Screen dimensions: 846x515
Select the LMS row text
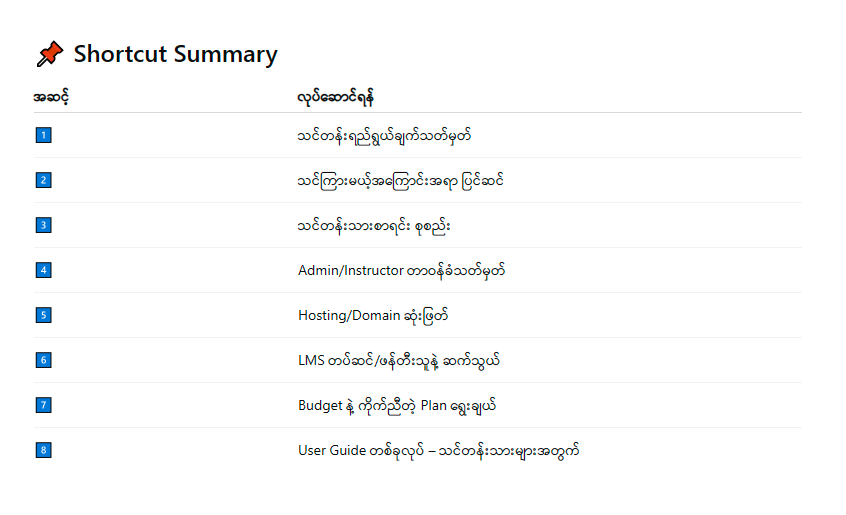[x=399, y=360]
